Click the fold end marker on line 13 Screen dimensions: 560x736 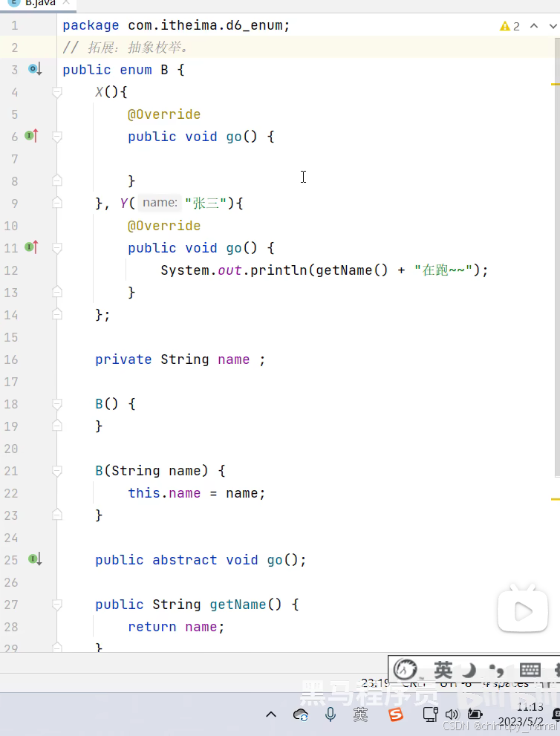click(56, 292)
